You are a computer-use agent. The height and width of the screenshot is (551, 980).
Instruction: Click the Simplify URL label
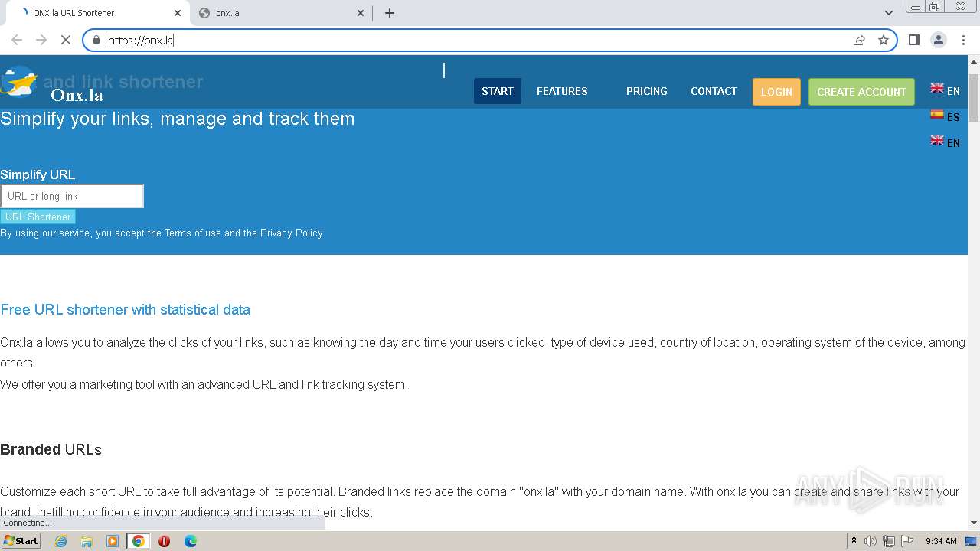coord(38,174)
